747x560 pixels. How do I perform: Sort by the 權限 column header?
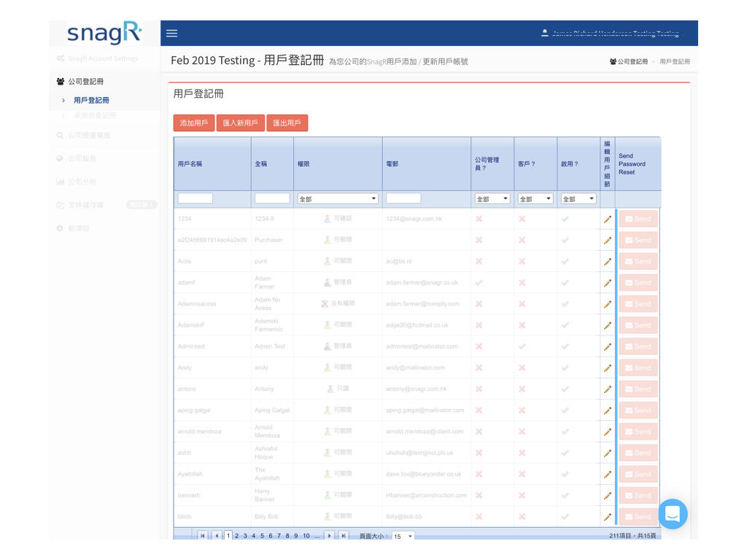tap(303, 164)
